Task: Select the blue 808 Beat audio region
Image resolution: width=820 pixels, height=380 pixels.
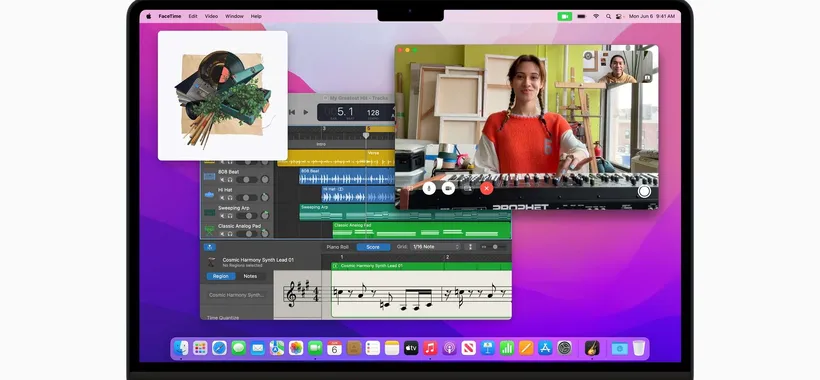Action: click(x=347, y=176)
